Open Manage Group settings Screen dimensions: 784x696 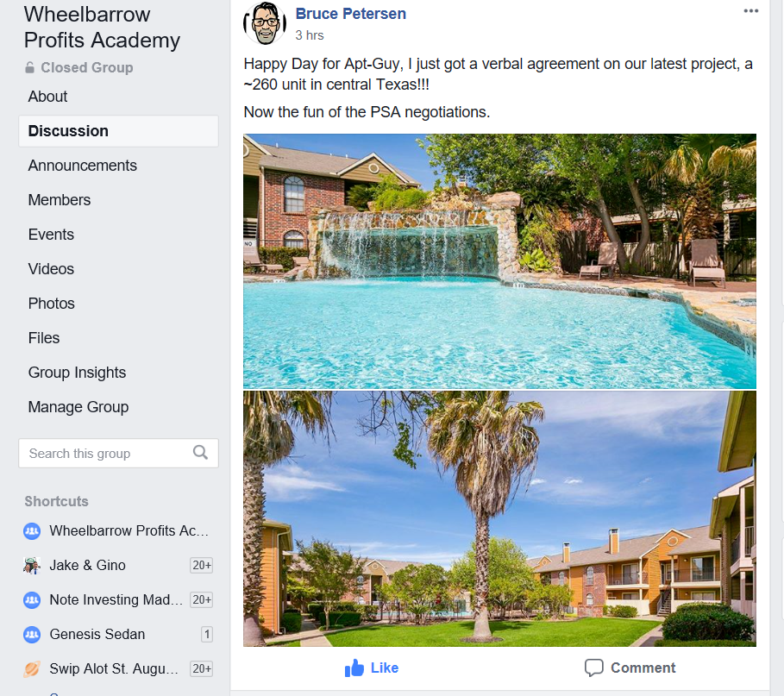(78, 407)
